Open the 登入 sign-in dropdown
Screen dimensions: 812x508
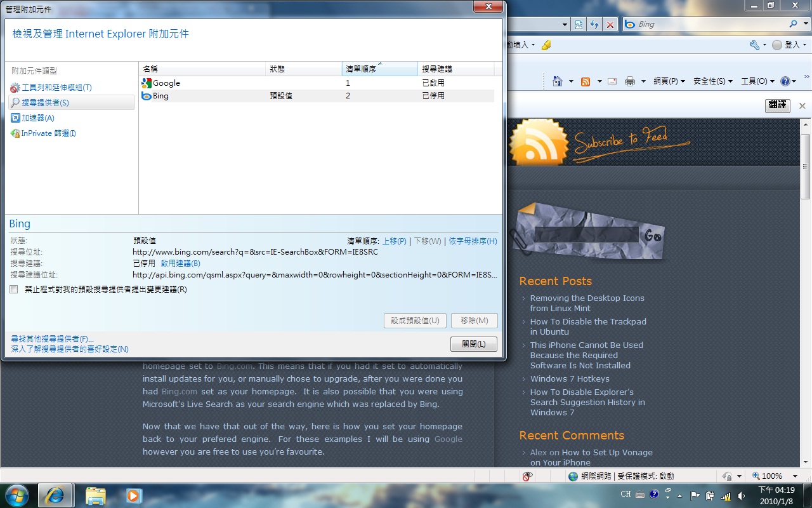(x=789, y=45)
